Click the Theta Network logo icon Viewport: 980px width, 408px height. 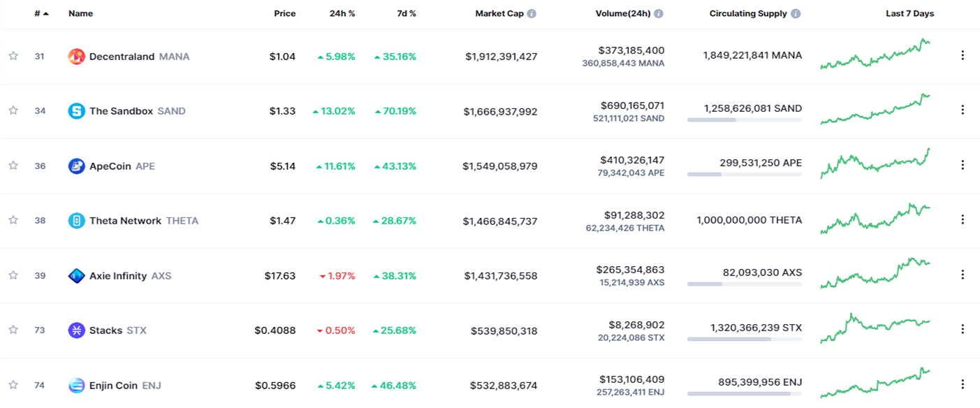[x=77, y=221]
